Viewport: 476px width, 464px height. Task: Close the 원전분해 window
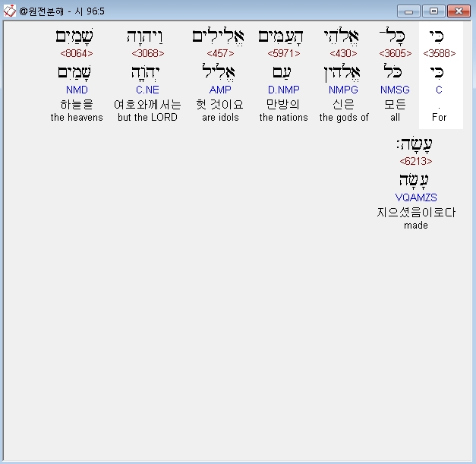(459, 11)
